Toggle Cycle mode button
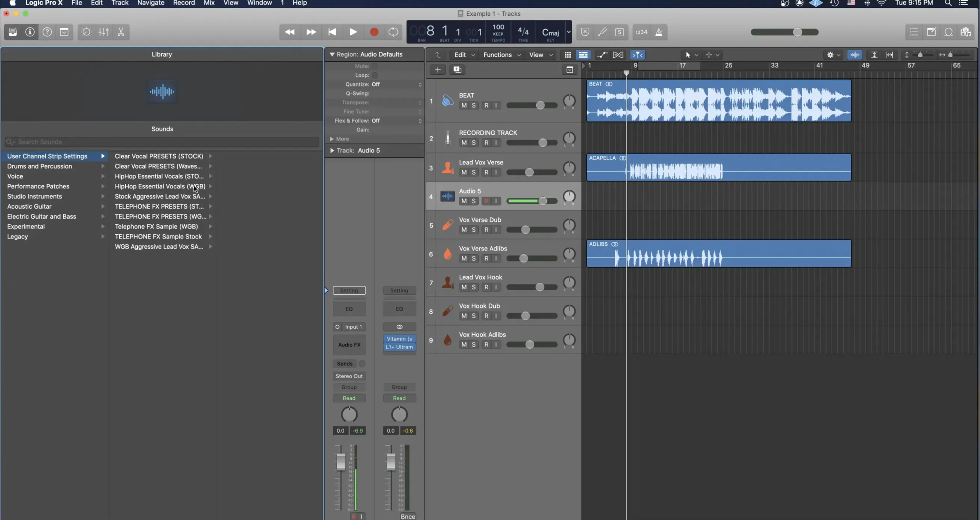Image resolution: width=980 pixels, height=520 pixels. click(x=393, y=32)
